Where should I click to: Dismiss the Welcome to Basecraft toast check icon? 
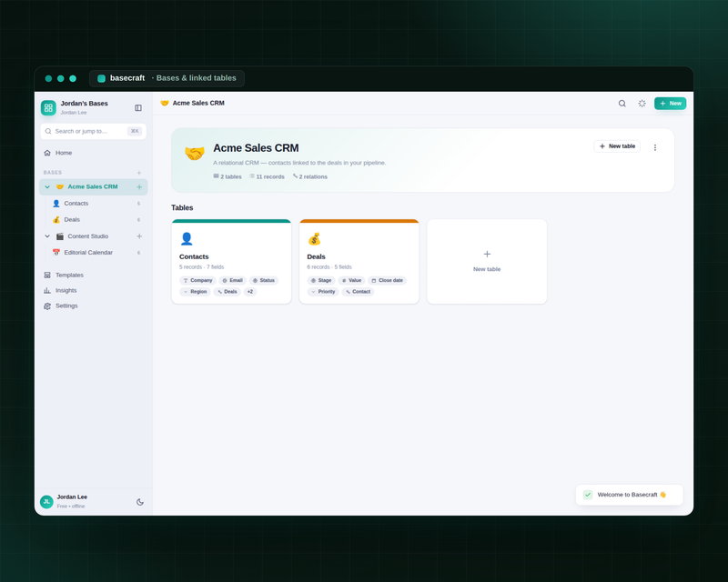[588, 495]
